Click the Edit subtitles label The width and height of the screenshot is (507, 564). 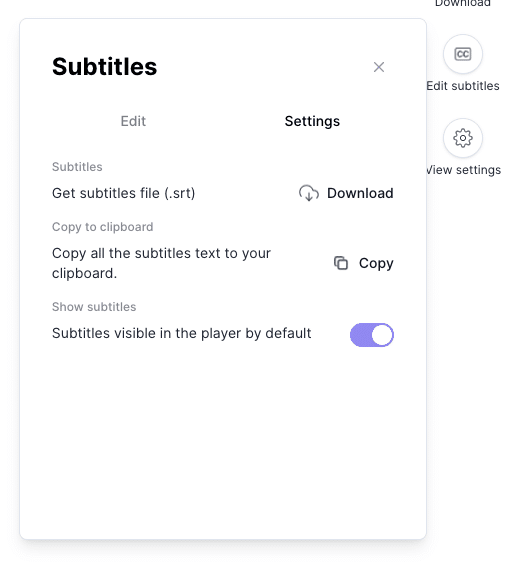463,86
